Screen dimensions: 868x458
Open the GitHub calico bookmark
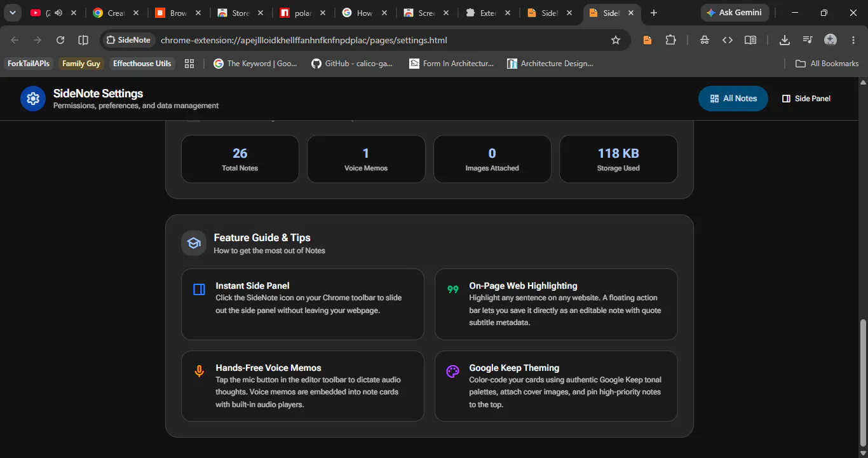point(353,64)
